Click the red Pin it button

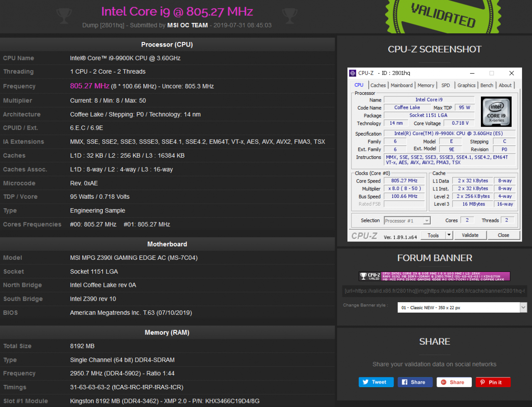point(493,382)
